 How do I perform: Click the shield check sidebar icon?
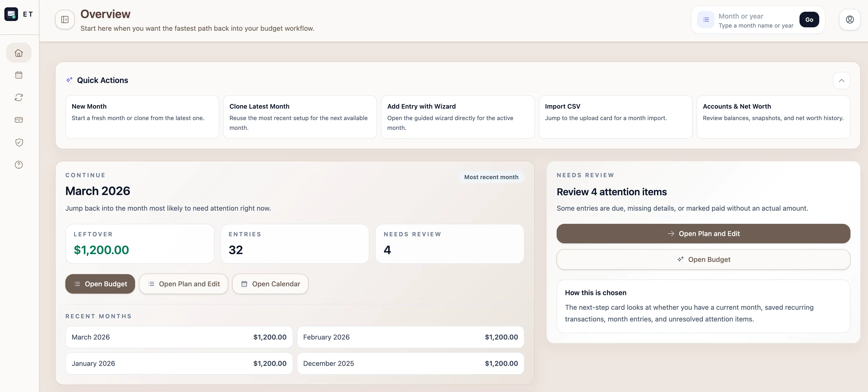pos(19,142)
